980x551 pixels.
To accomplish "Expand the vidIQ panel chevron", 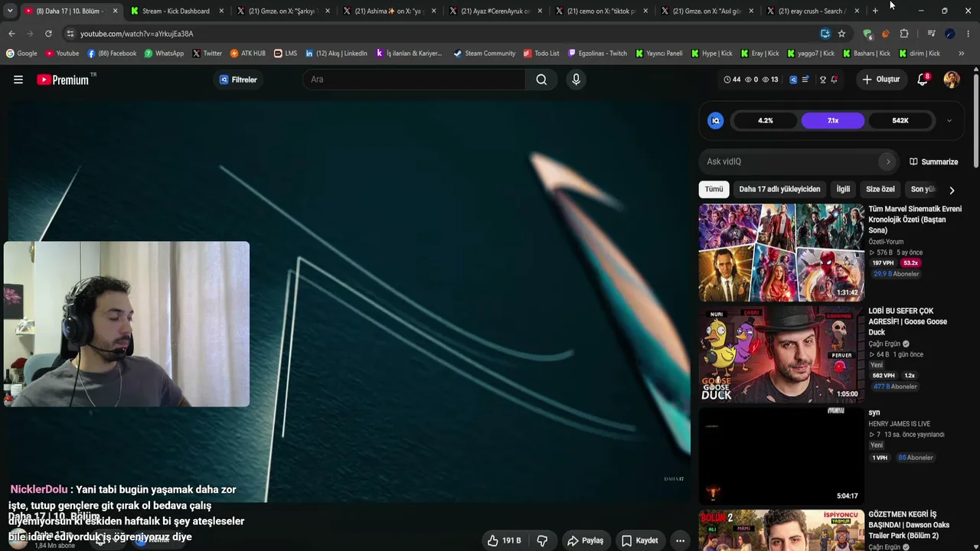I will (x=949, y=121).
